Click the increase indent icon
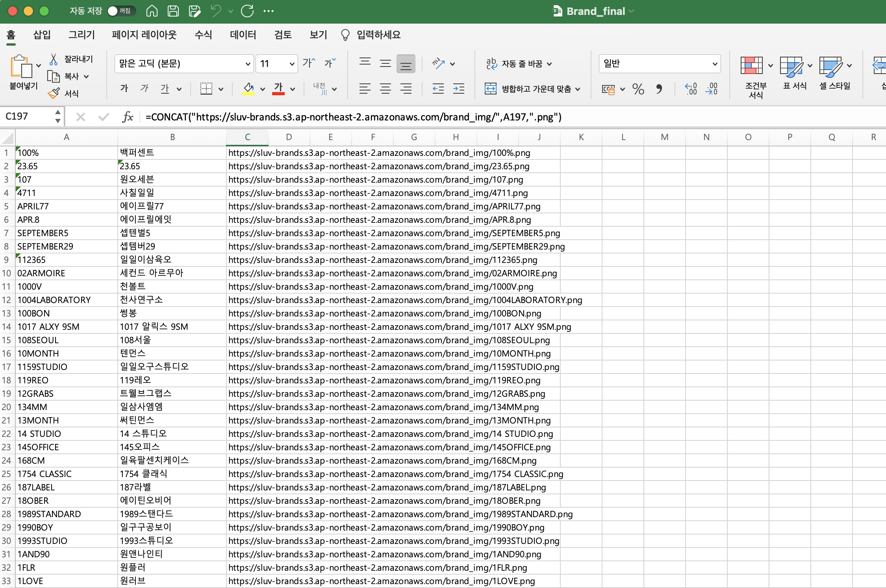 point(459,89)
